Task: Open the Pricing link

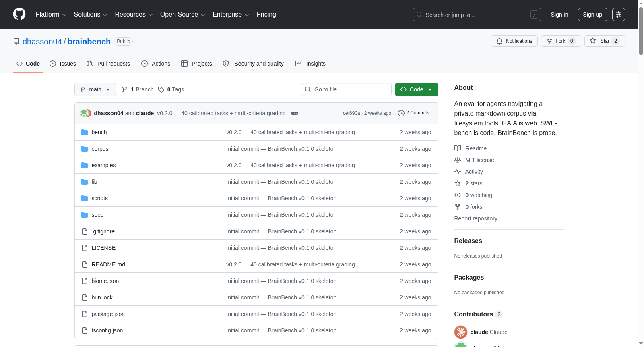Action: (266, 15)
